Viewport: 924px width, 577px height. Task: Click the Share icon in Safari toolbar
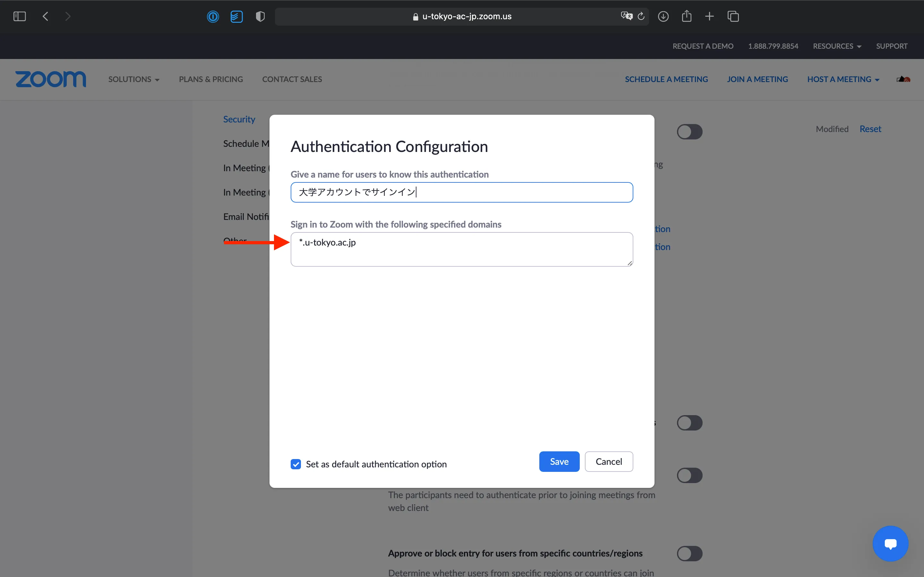pyautogui.click(x=687, y=16)
